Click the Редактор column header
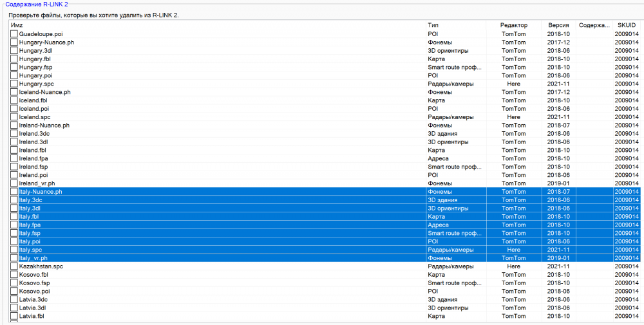 click(x=514, y=25)
